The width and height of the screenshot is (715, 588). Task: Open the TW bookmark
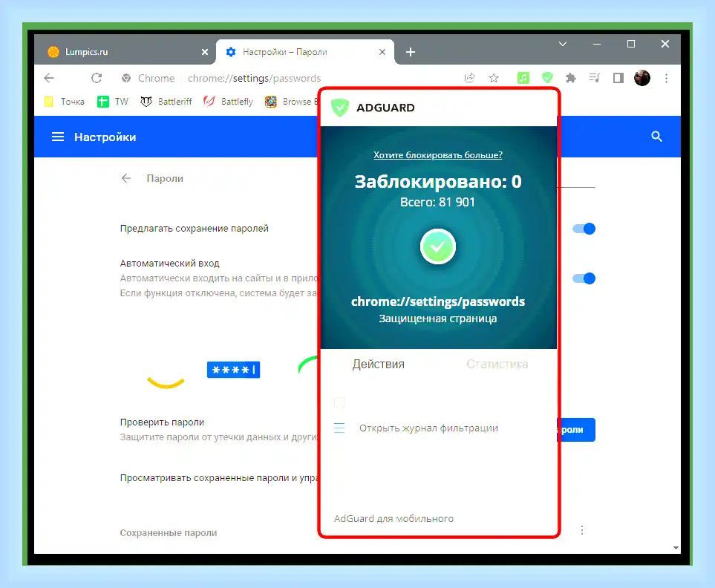pyautogui.click(x=113, y=102)
